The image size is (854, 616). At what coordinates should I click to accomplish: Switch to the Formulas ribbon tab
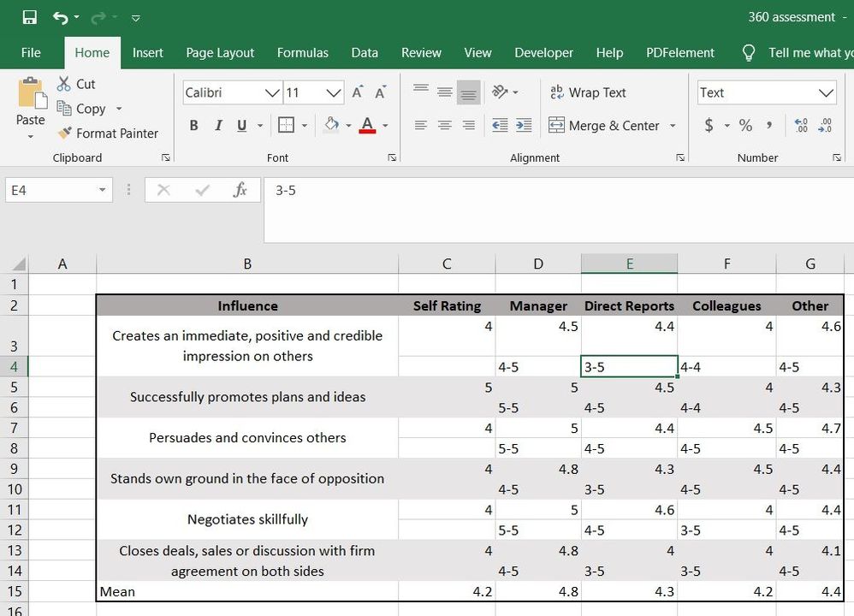pyautogui.click(x=303, y=52)
